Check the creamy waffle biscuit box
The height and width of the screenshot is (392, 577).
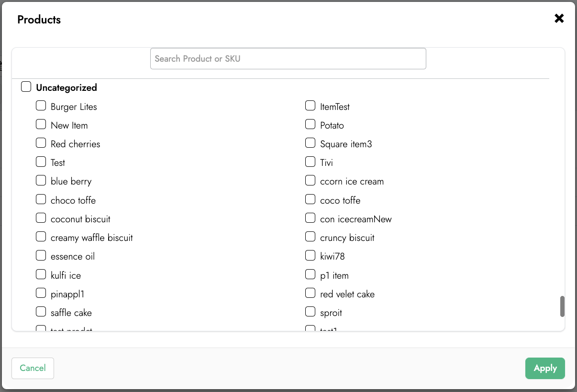coord(41,237)
